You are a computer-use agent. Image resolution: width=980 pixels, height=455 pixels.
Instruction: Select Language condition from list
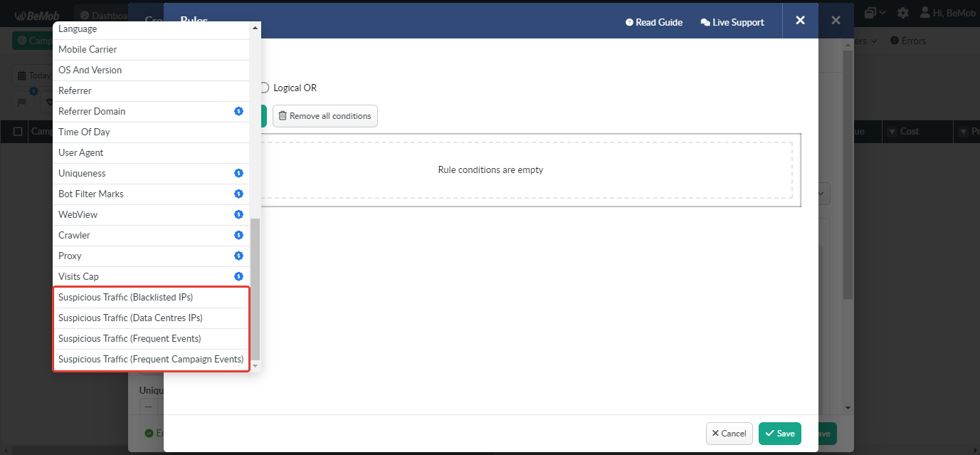151,29
